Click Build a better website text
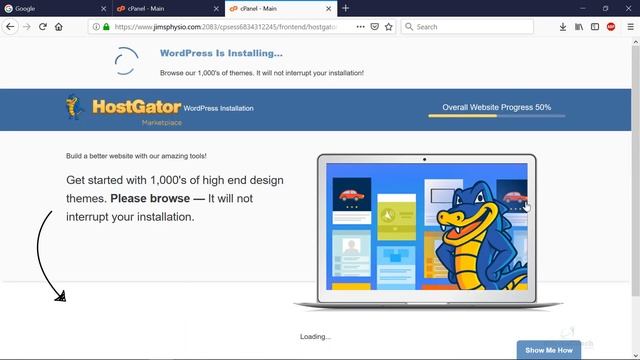 (x=136, y=156)
